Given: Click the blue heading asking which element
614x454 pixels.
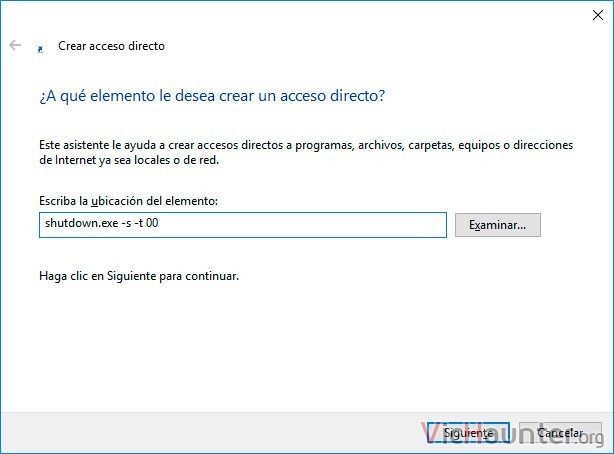Looking at the screenshot, I should point(212,96).
